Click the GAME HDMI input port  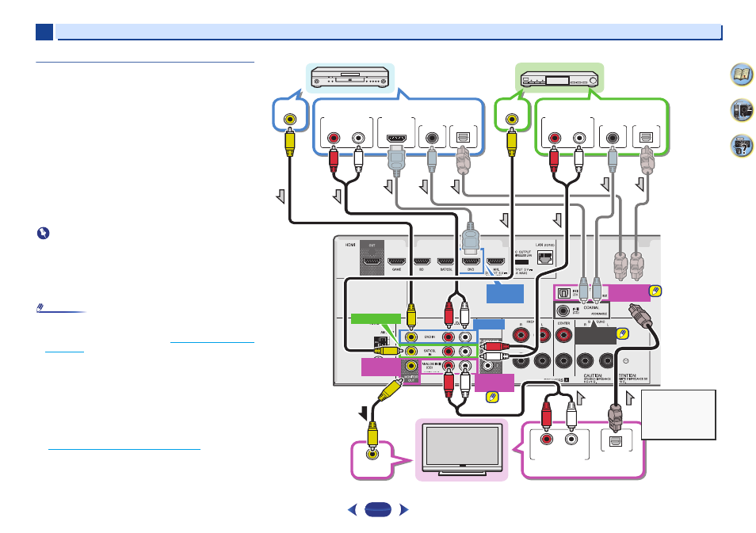click(396, 261)
